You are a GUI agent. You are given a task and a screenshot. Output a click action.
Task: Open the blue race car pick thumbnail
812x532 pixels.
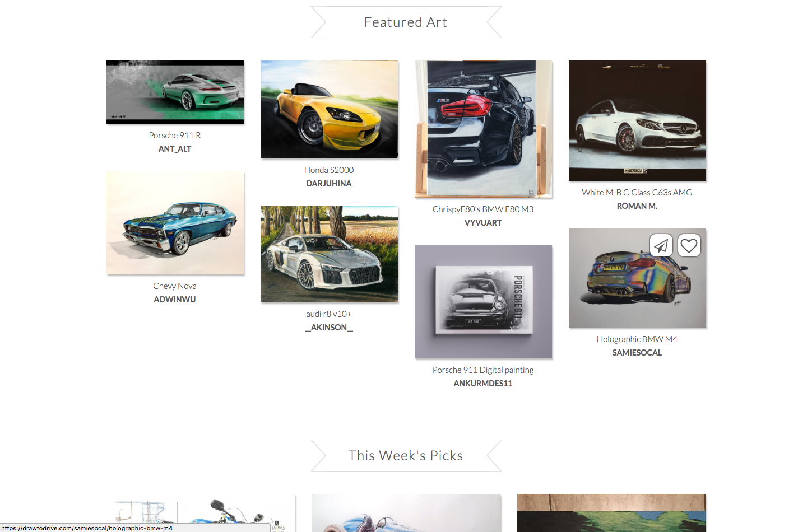(406, 513)
